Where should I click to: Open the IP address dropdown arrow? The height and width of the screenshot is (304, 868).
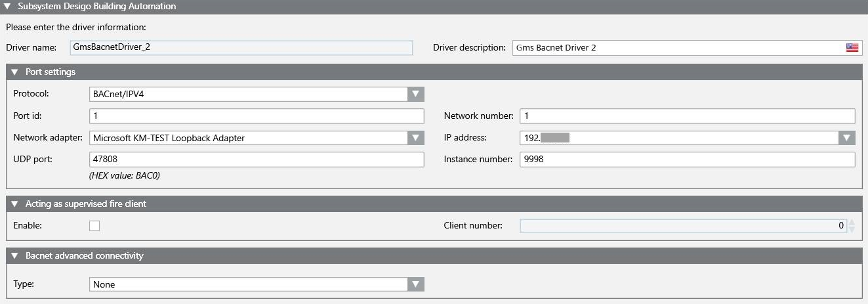click(x=847, y=138)
